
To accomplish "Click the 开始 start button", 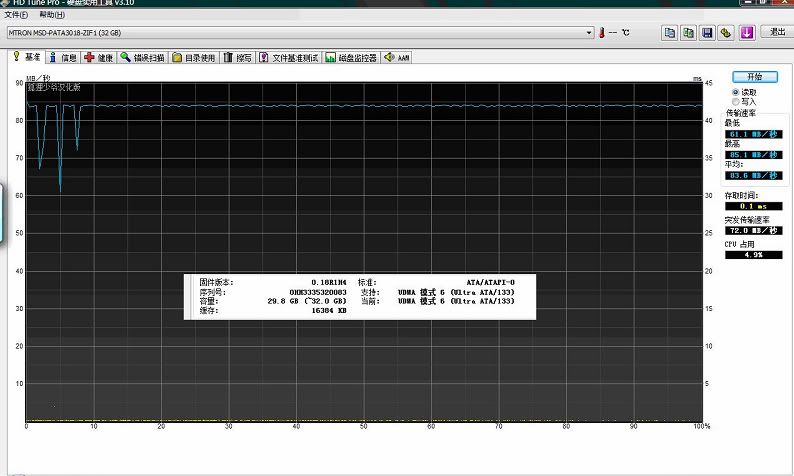I will tap(755, 77).
